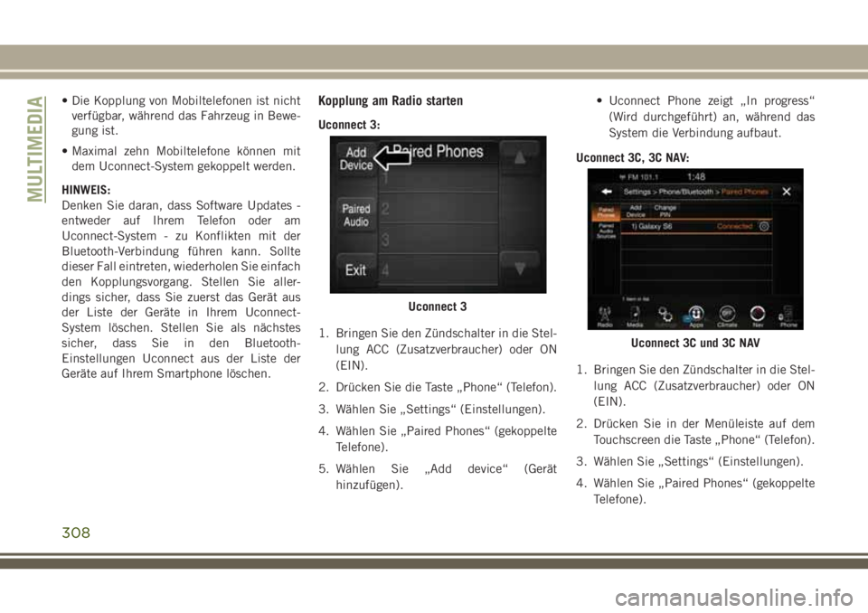Select paired phone slot 2 in Uconnect 3
The image size is (868, 613).
click(439, 209)
